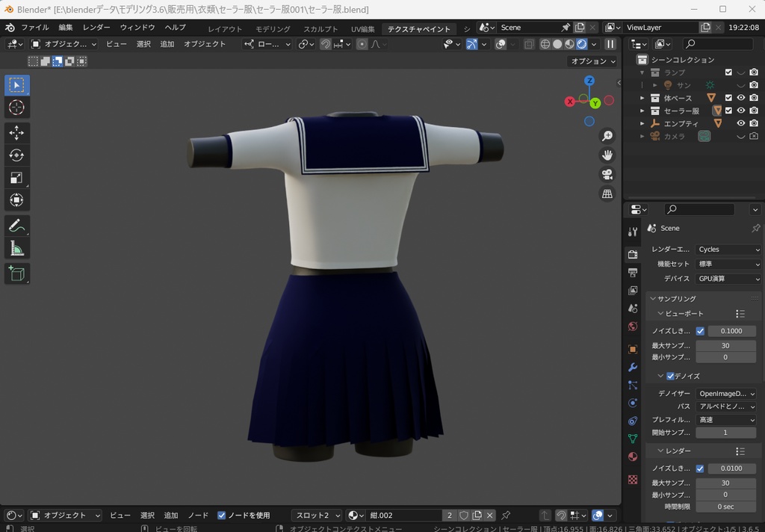Screen dimensions: 765x532
Task: Click the オプション button in the viewport
Action: tap(592, 61)
